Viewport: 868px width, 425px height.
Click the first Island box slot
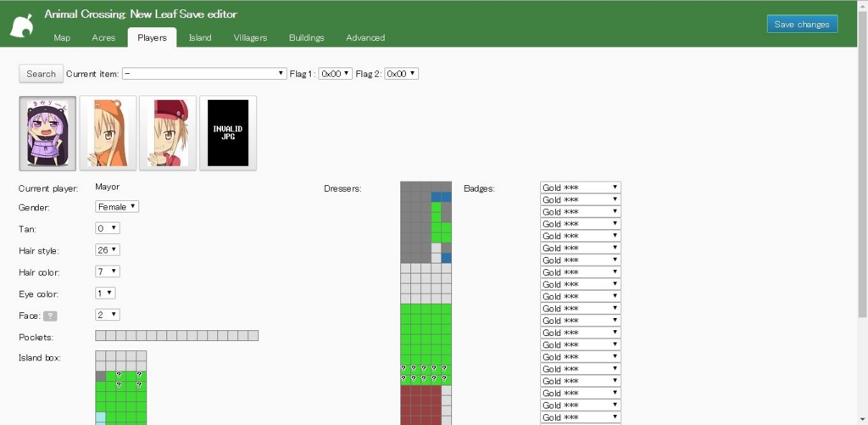pos(100,355)
